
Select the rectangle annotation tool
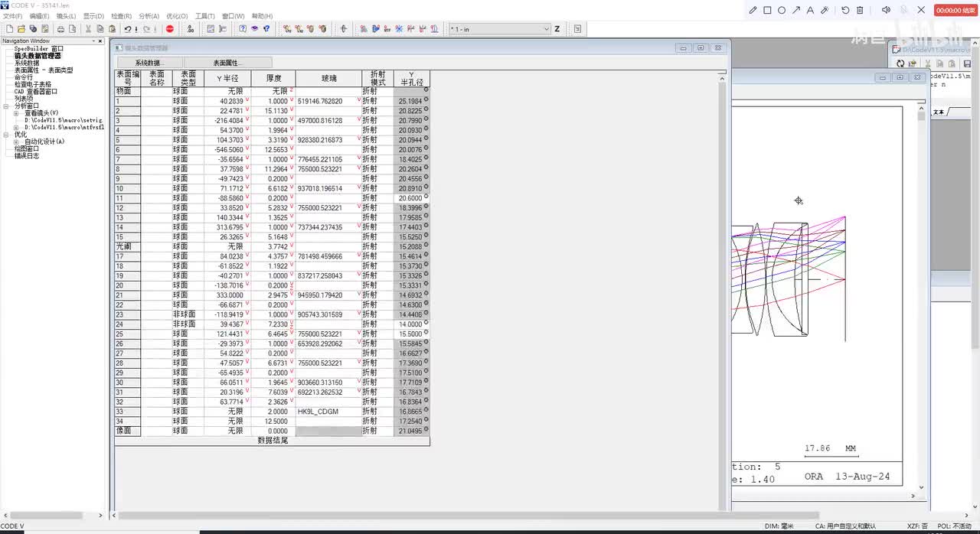tap(767, 10)
